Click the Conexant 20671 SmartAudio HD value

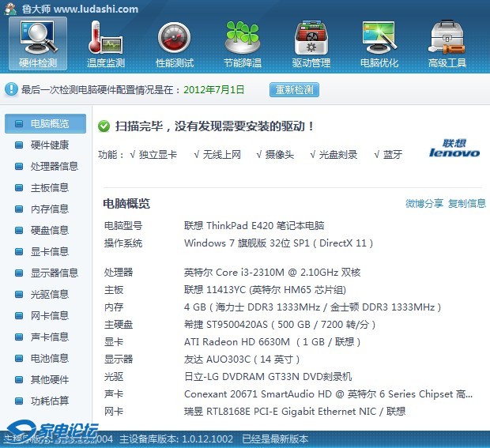tap(328, 394)
